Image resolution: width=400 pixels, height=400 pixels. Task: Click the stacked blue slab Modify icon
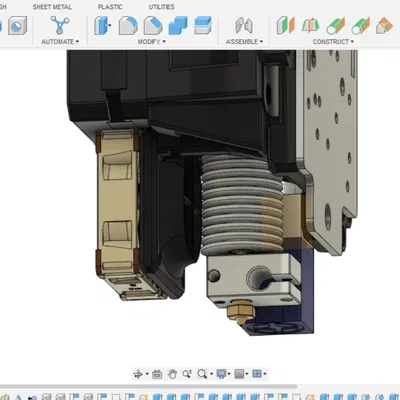[x=203, y=26]
